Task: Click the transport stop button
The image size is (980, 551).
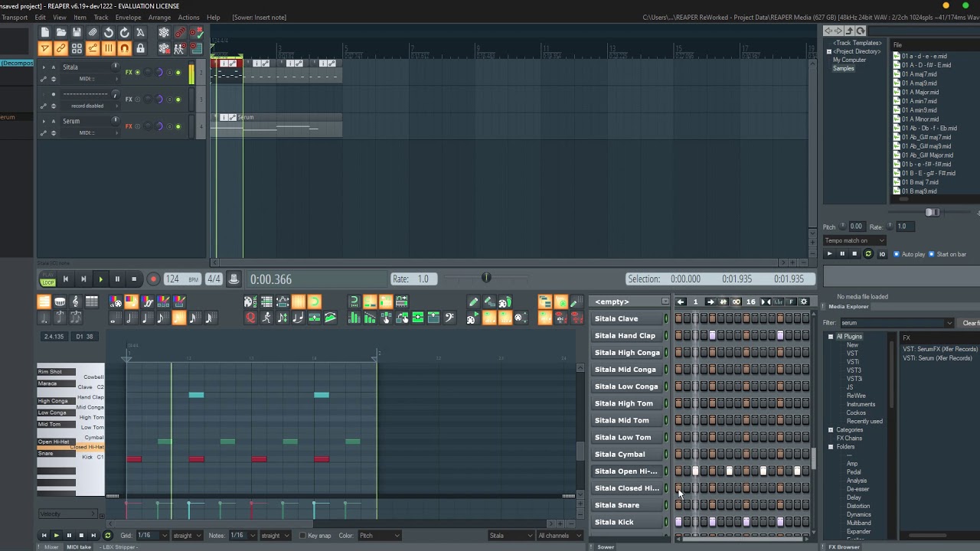Action: 134,279
